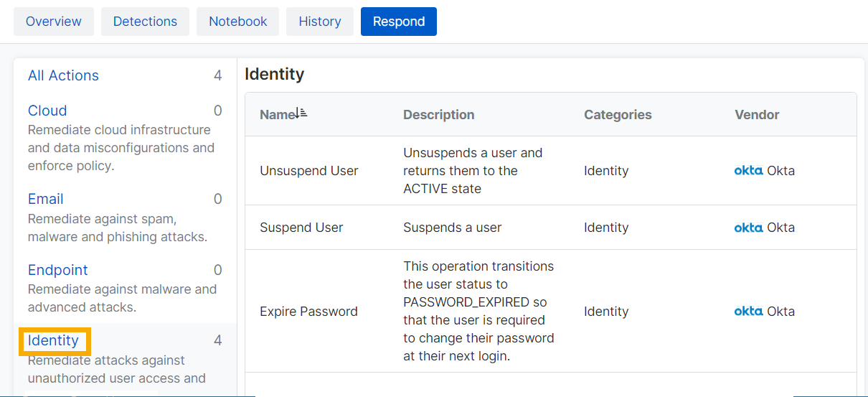Click Okta logo in Suspend User row
The image size is (868, 397).
tap(748, 228)
